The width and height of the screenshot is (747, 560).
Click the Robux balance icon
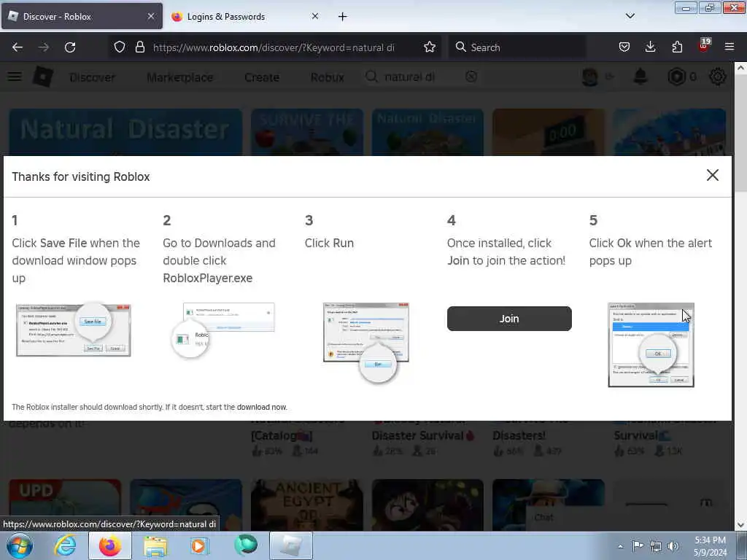coord(676,77)
